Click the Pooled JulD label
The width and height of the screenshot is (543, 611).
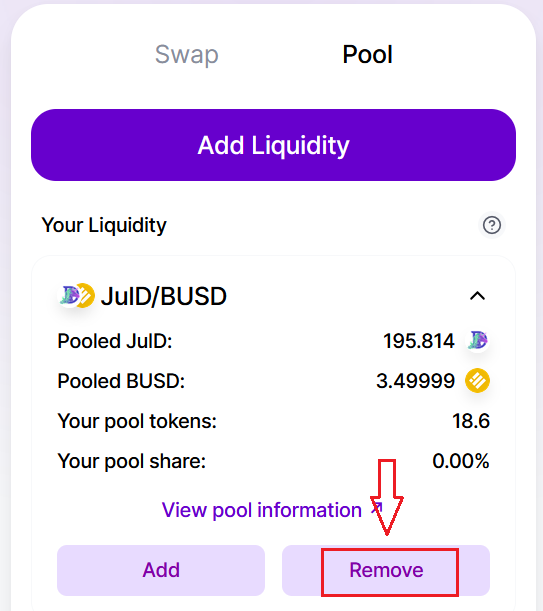tap(115, 341)
